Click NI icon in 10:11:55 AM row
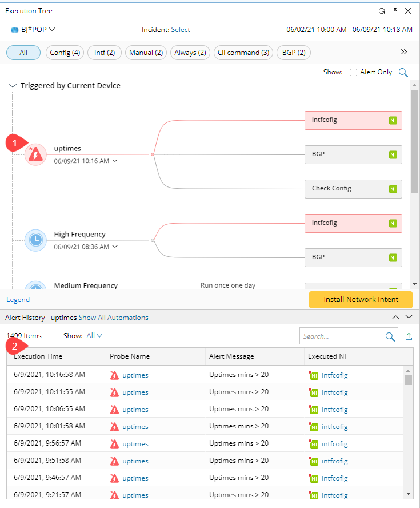The width and height of the screenshot is (420, 508). [x=313, y=392]
